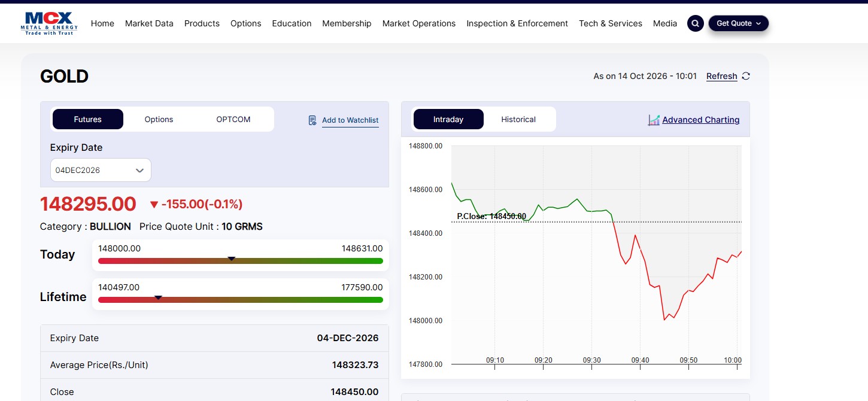Click the Today low value 148000.00
This screenshot has height=401, width=868.
[x=119, y=248]
